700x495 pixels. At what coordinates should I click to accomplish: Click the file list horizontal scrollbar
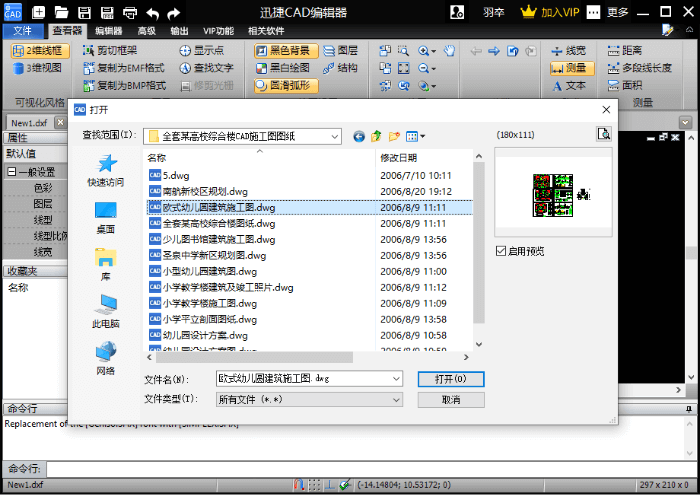point(254,357)
